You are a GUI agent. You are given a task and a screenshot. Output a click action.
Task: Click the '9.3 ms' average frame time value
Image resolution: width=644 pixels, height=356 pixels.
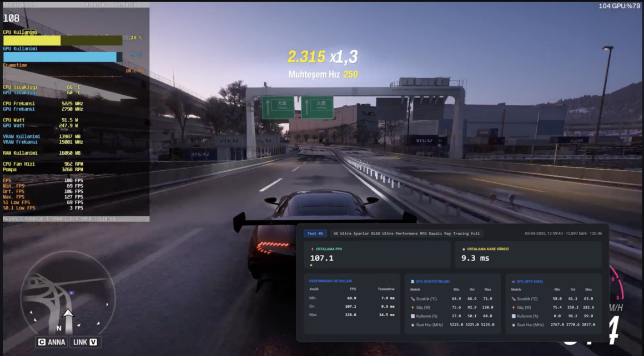click(x=475, y=258)
